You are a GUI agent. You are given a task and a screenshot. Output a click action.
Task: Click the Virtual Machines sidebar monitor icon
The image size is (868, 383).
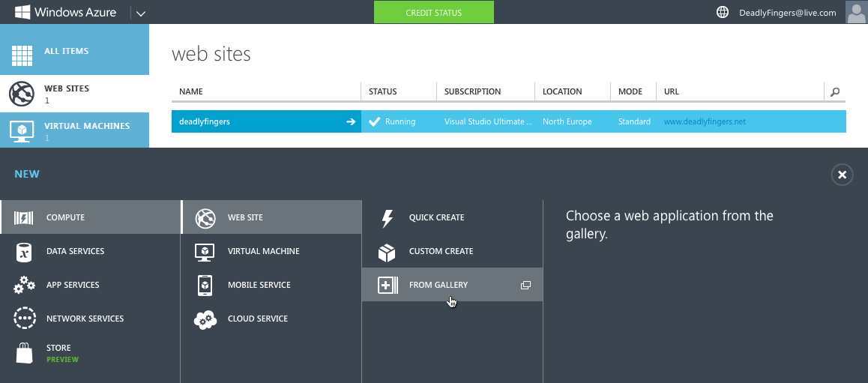[x=22, y=131]
